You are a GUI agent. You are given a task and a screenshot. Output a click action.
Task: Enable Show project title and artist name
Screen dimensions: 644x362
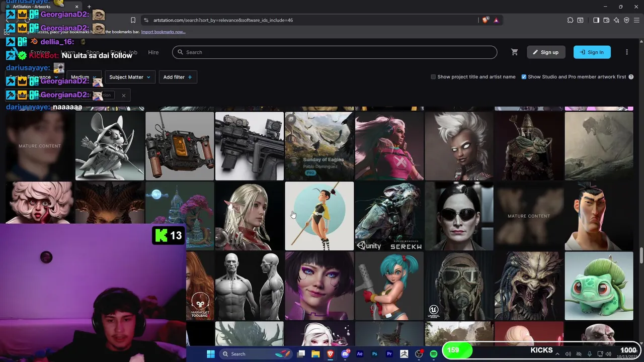(x=433, y=77)
